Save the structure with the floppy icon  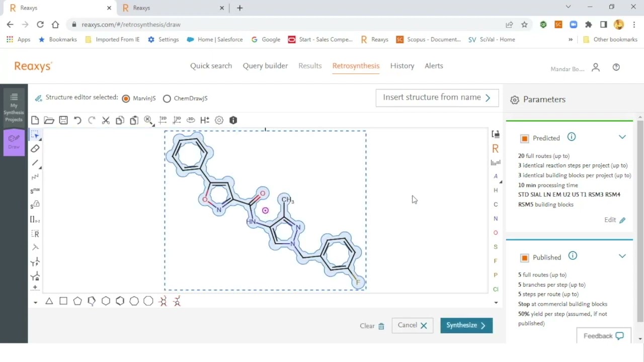[x=63, y=120]
